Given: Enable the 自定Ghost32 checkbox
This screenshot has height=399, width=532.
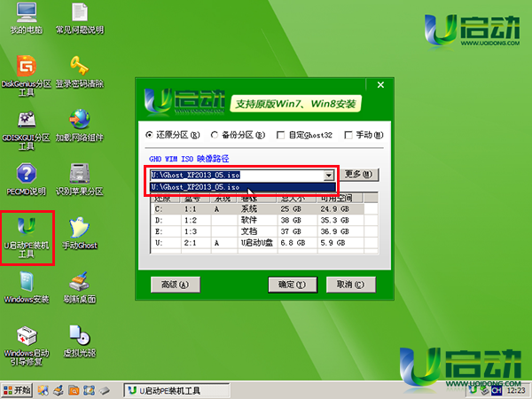Looking at the screenshot, I should [304, 135].
